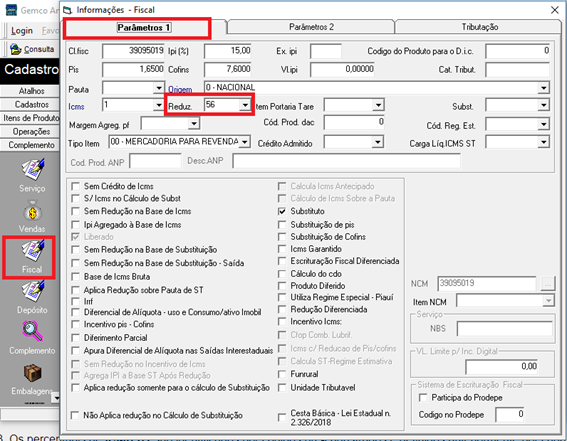
Task: Check Não Aplica redução no Cálculo de Substituição
Action: point(75,416)
